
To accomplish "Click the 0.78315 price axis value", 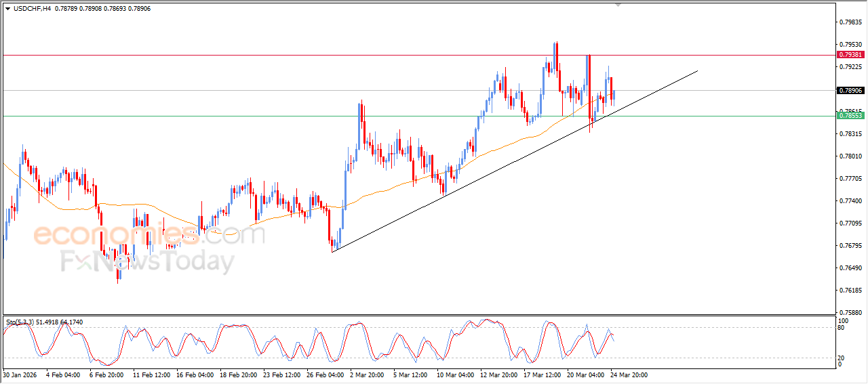I will (x=850, y=134).
